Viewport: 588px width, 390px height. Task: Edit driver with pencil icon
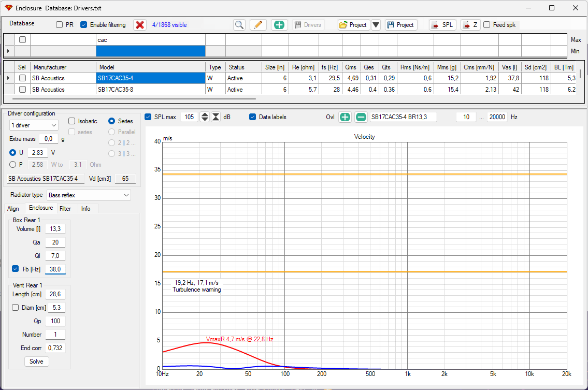point(258,25)
